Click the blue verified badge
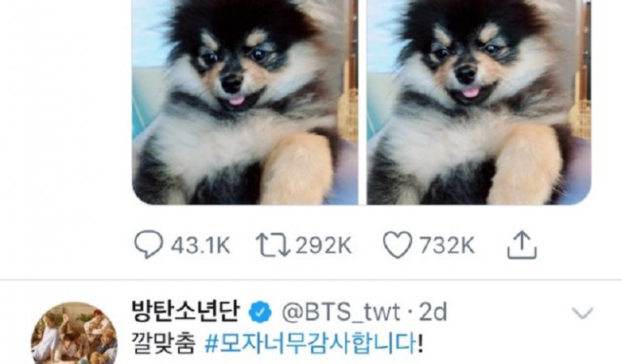 260,312
